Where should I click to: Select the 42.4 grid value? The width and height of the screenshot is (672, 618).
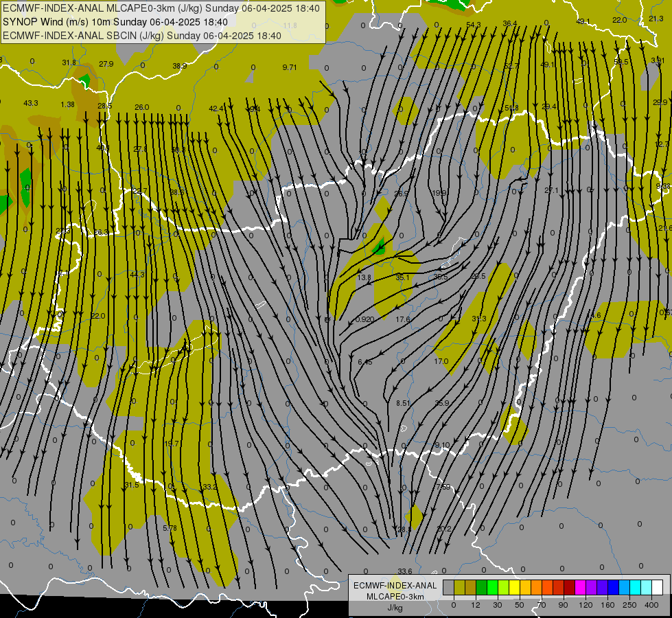click(x=216, y=109)
